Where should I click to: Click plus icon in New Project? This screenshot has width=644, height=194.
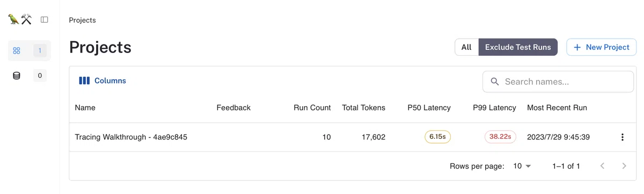[x=577, y=47]
